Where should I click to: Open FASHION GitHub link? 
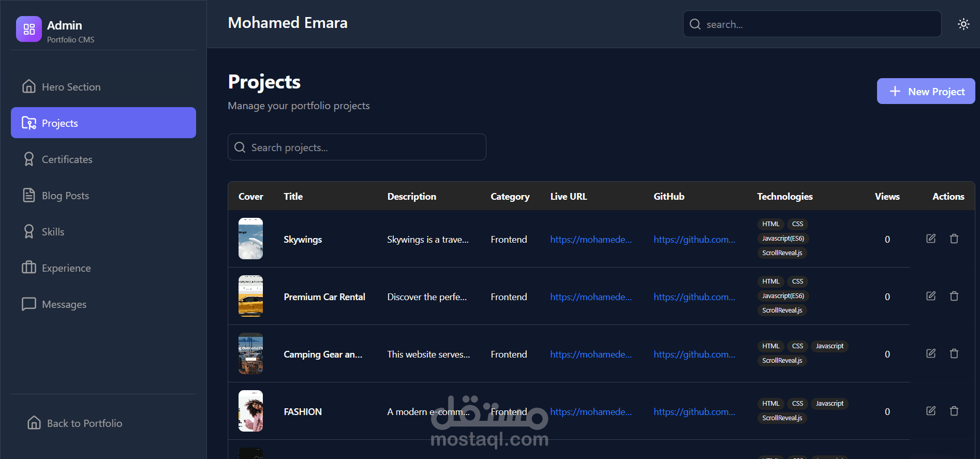click(694, 412)
